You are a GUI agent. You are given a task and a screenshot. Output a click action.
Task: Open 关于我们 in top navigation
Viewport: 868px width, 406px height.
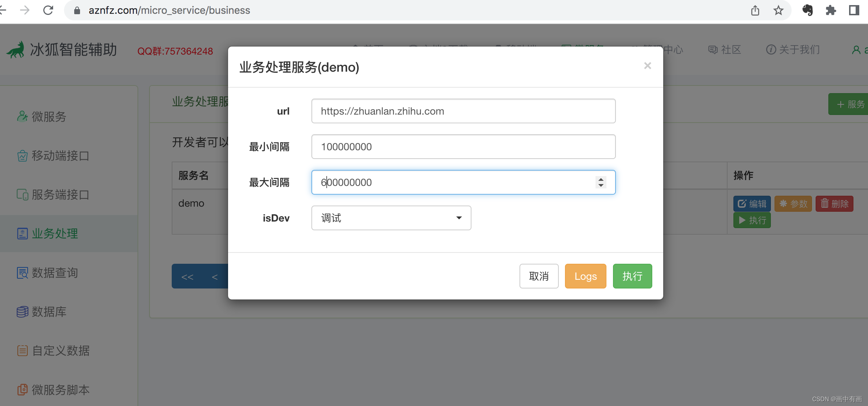click(793, 50)
